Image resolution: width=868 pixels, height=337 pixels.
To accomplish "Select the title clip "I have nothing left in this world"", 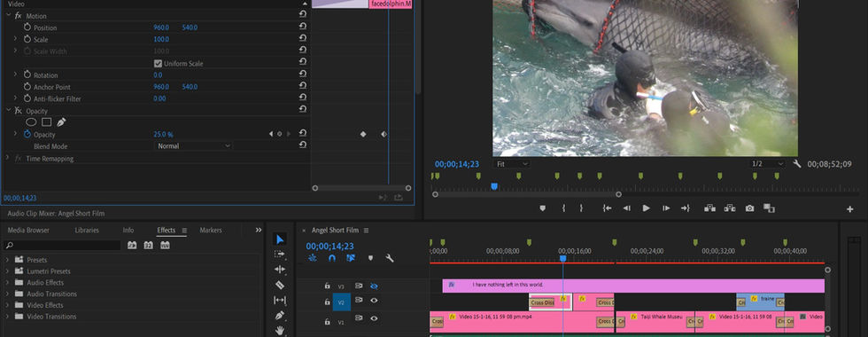I will [x=633, y=286].
